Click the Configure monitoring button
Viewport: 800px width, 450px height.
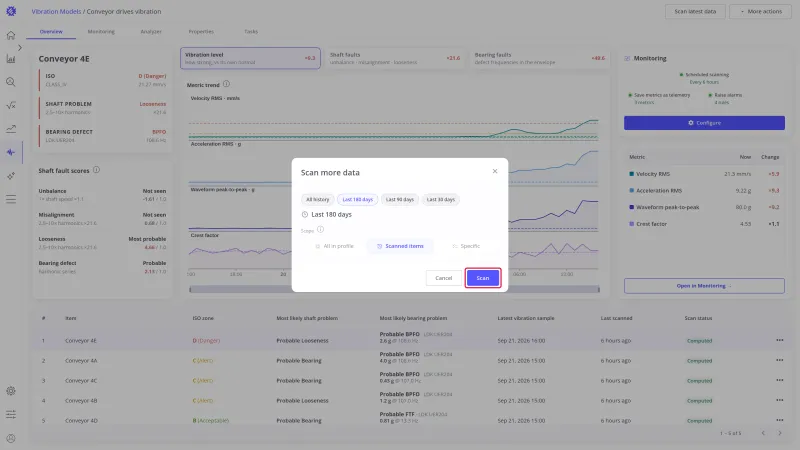click(x=704, y=123)
